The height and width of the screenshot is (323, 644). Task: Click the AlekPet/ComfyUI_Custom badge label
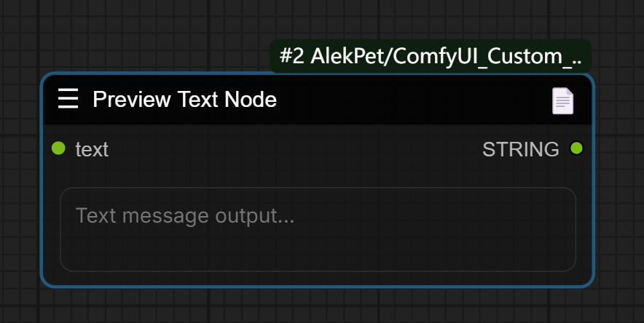436,57
